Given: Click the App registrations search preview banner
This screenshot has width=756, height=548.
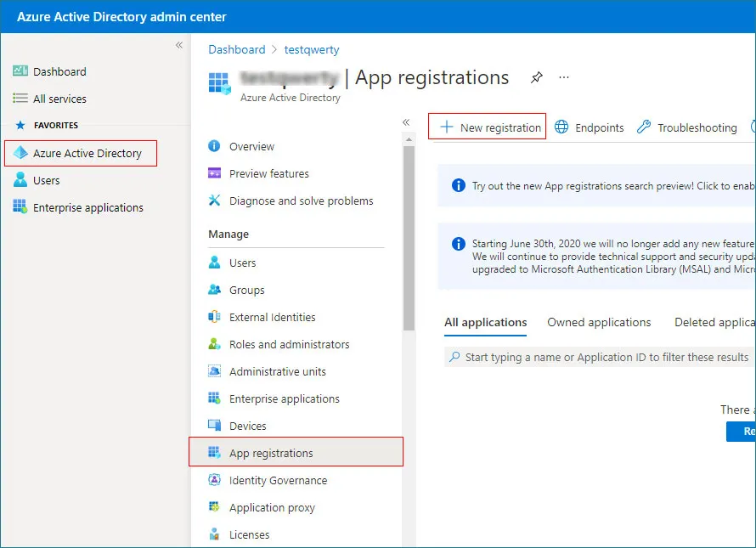Looking at the screenshot, I should click(x=596, y=186).
